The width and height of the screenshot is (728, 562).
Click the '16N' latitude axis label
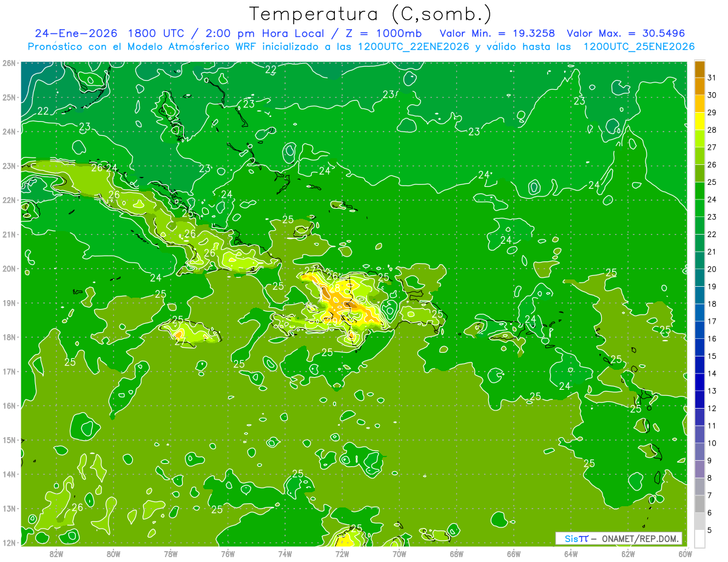tap(8, 406)
